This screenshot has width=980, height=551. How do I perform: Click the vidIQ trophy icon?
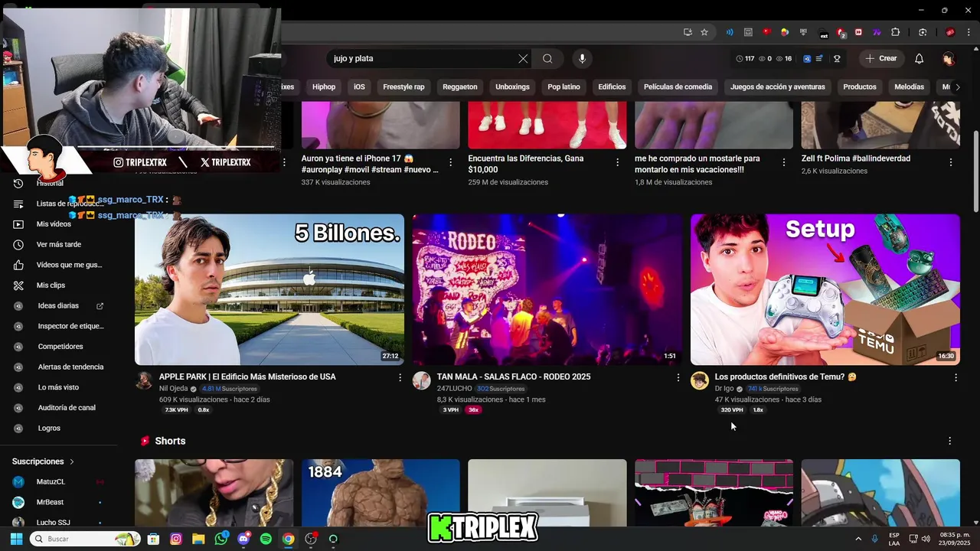[837, 59]
